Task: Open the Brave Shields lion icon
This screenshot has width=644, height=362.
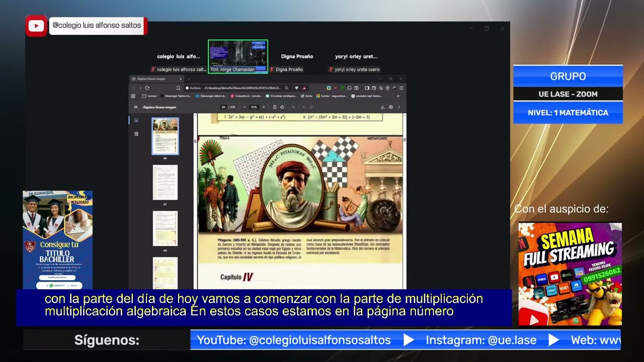Action: (296, 88)
